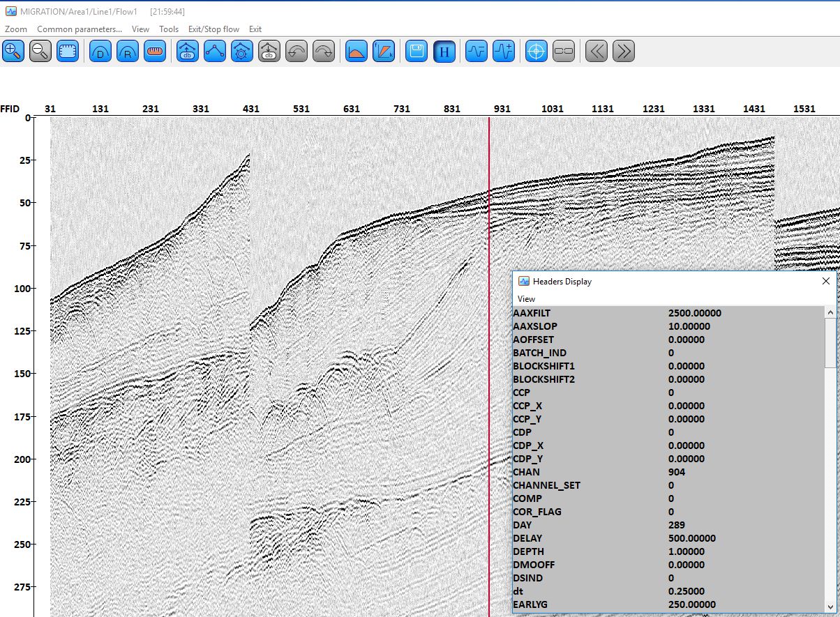Select the DELAY header name
Screen dimensions: 840x617
(x=527, y=538)
